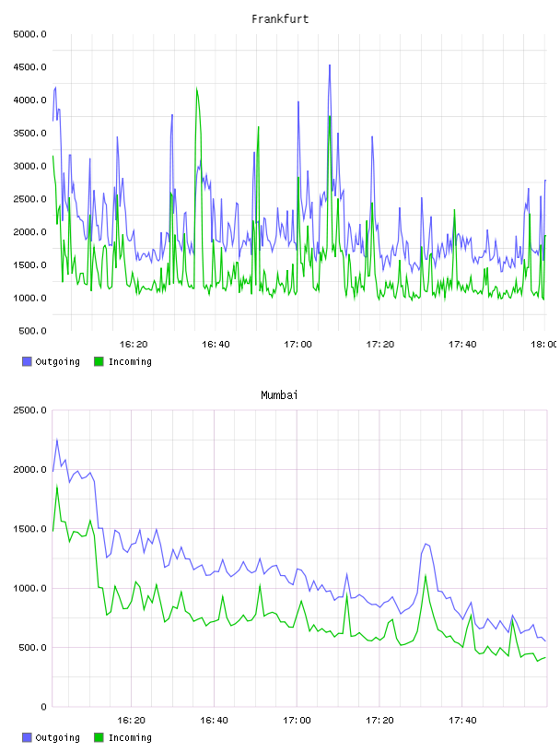This screenshot has width=560, height=752.
Task: Click the 2000.0 axis label on Mumbai chart
Action: point(29,469)
